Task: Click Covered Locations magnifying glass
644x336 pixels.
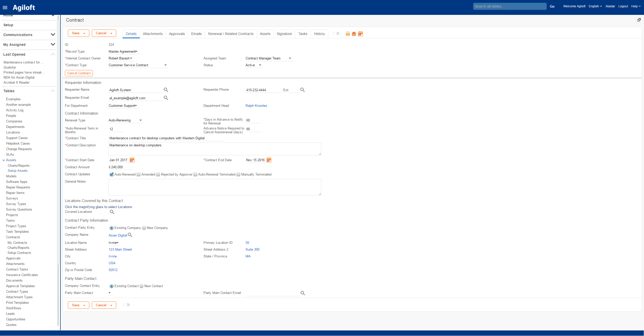Action: pos(112,212)
